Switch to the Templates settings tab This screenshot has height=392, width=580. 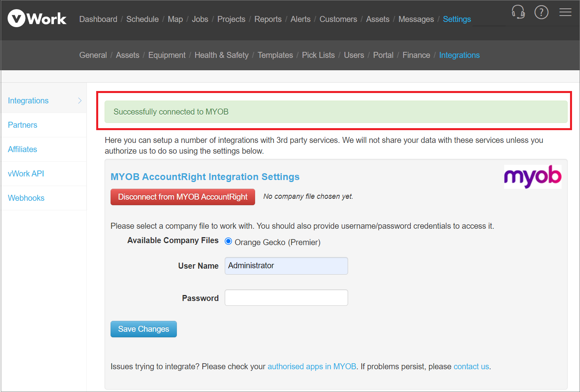point(275,55)
